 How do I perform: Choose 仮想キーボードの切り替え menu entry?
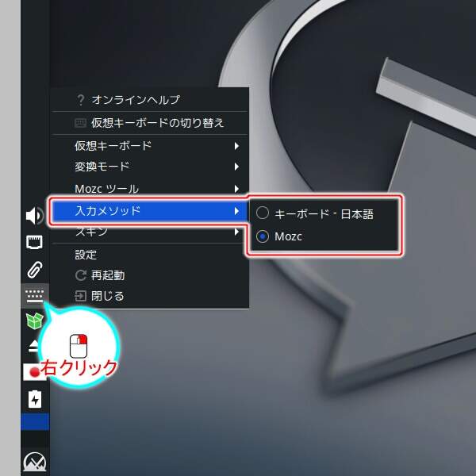[x=151, y=123]
